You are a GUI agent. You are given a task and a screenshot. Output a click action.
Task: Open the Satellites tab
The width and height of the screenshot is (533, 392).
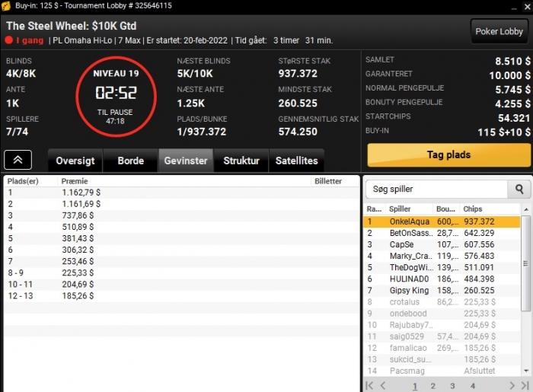pyautogui.click(x=296, y=161)
